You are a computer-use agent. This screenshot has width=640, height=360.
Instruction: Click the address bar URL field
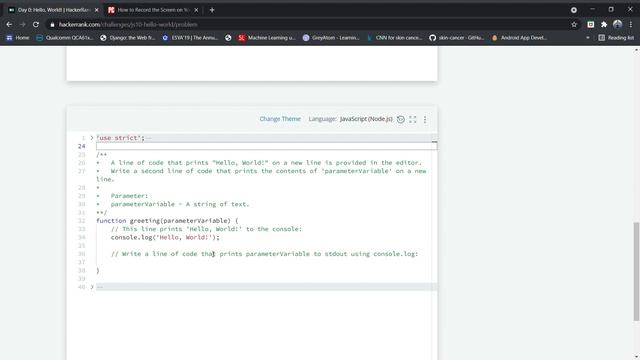tap(310, 24)
